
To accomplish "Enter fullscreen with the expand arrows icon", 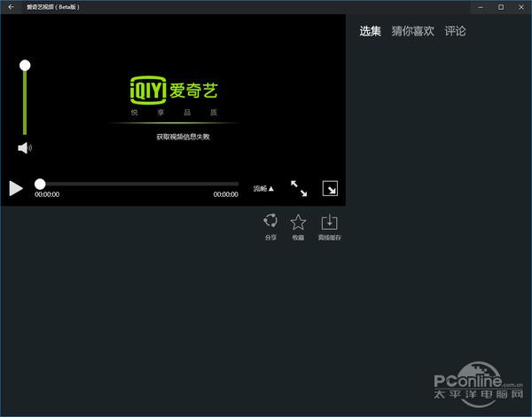I will click(299, 188).
